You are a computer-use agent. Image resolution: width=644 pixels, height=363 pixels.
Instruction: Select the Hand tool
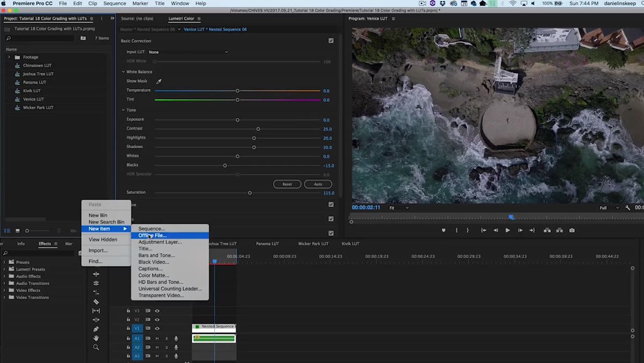click(96, 338)
